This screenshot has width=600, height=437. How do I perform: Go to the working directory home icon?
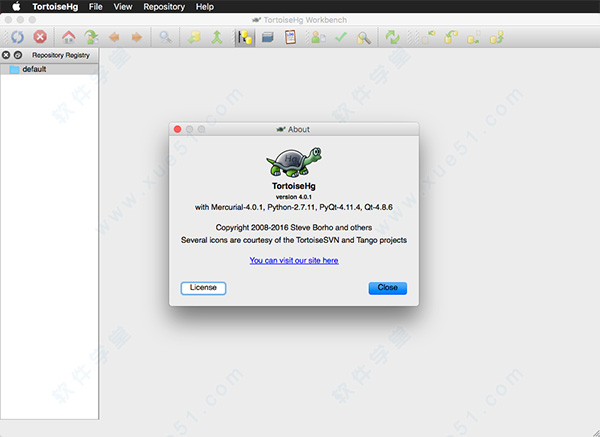pyautogui.click(x=69, y=37)
